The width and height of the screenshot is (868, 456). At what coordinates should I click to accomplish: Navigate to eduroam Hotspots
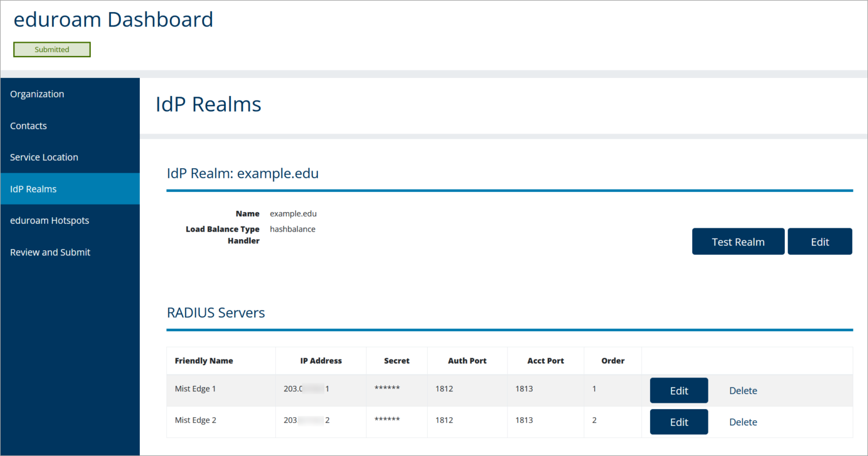point(50,221)
